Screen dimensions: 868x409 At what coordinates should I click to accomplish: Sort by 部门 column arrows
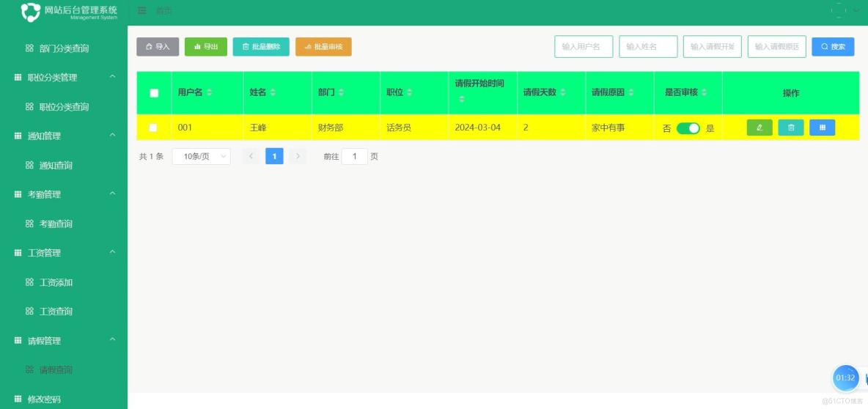coord(341,92)
